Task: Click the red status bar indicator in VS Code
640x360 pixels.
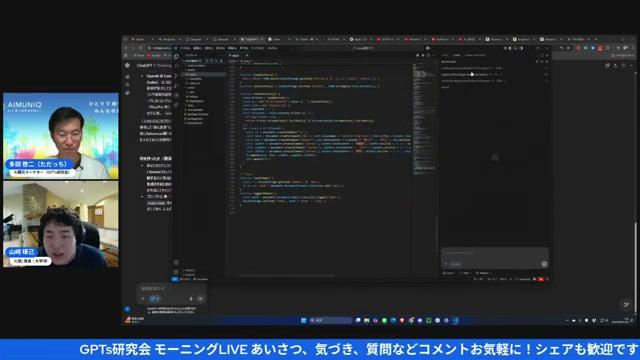Action: 541,279
